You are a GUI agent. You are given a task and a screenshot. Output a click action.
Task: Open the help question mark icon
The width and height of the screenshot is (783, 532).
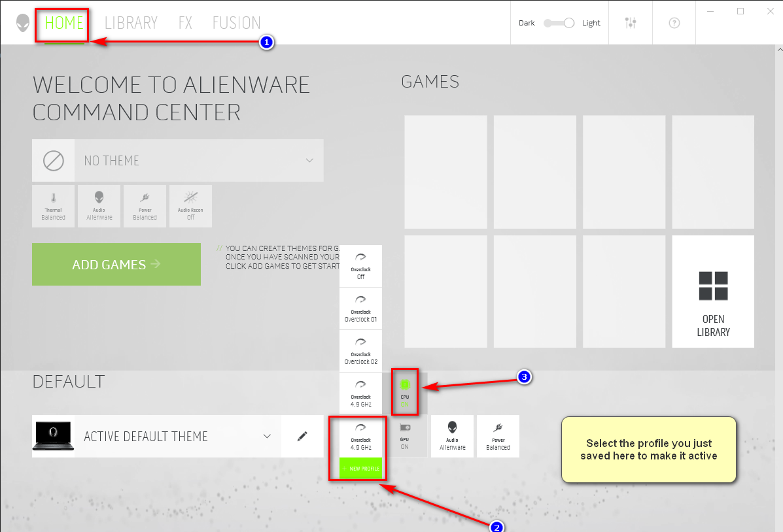pyautogui.click(x=674, y=23)
